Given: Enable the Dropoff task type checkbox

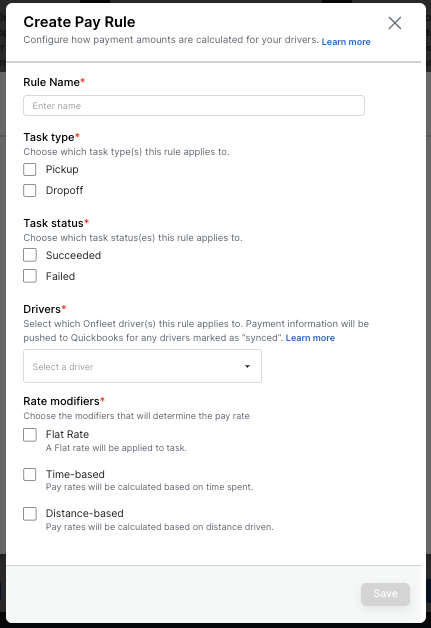Looking at the screenshot, I should 30,190.
